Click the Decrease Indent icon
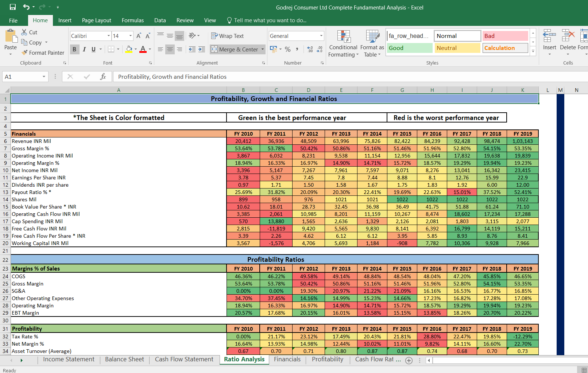Viewport: 588px width, 373px height. tap(192, 49)
